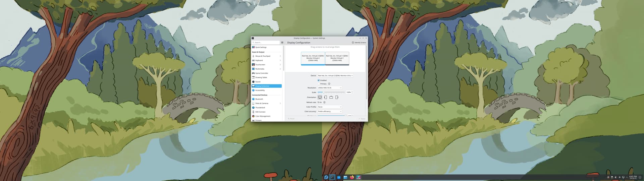Select the Virtual-1 monitor thumbnail

(337, 58)
